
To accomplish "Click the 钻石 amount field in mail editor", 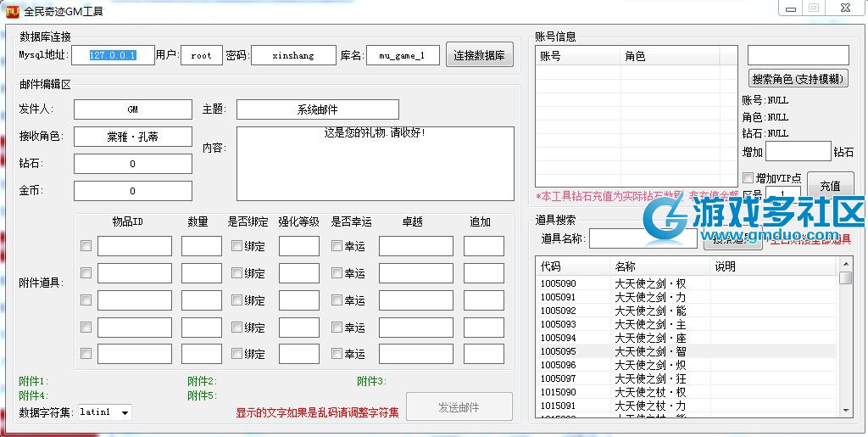I will point(133,164).
